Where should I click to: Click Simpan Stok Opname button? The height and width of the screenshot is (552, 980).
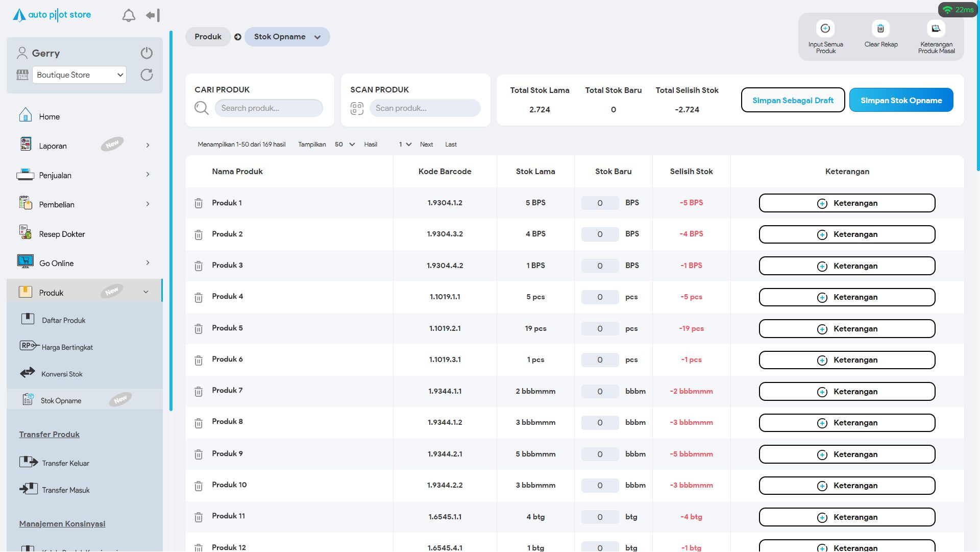pos(901,100)
